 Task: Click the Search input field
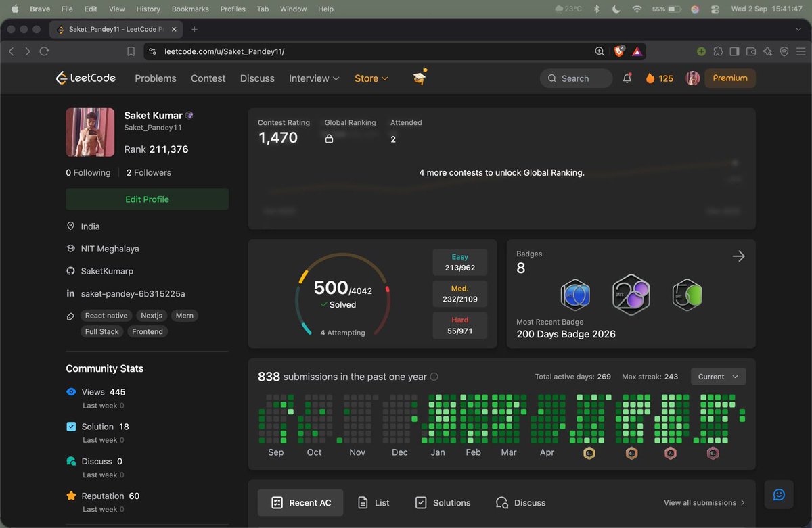(576, 78)
